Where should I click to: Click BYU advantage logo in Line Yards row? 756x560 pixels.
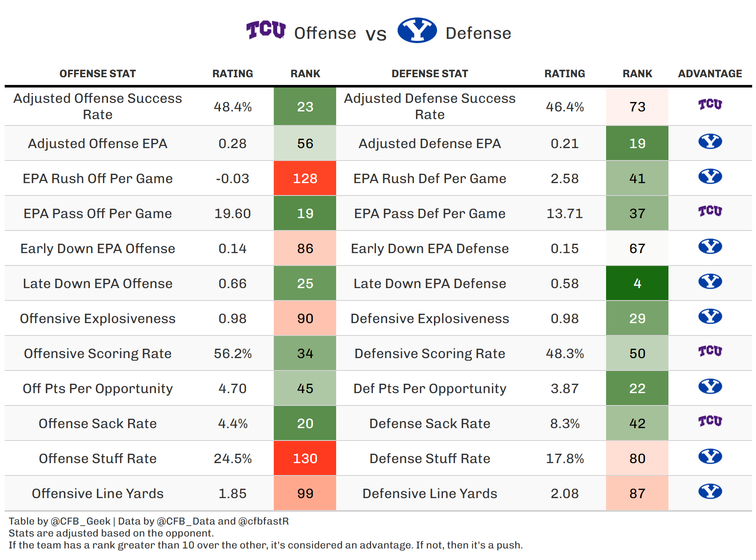tap(710, 491)
